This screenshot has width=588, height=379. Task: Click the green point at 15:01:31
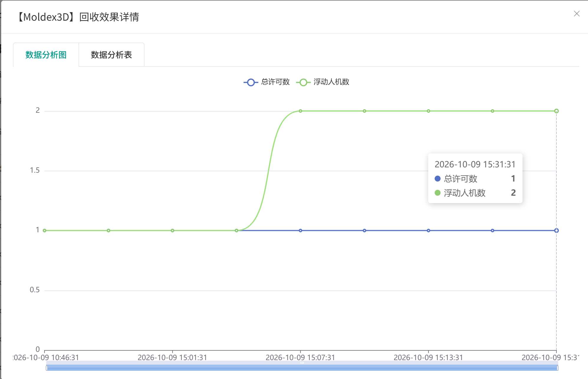tap(173, 231)
